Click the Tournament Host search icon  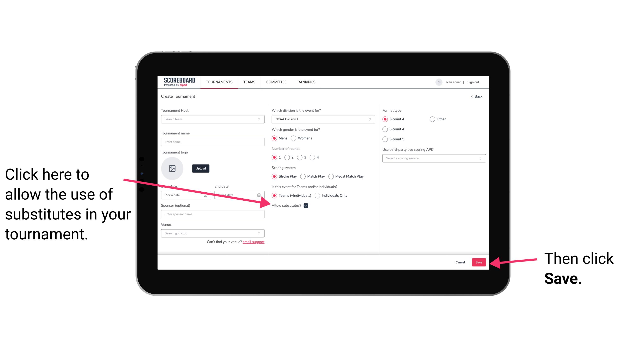click(x=260, y=119)
